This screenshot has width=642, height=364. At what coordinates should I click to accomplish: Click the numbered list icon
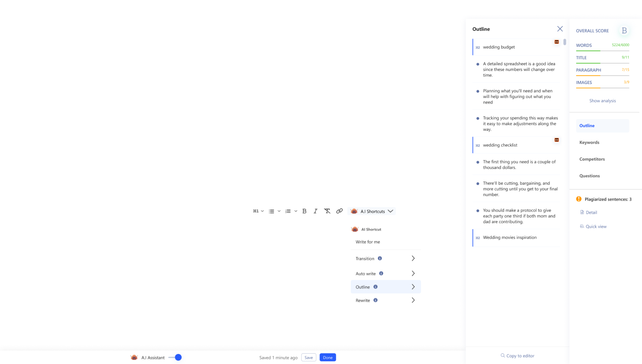tap(288, 211)
